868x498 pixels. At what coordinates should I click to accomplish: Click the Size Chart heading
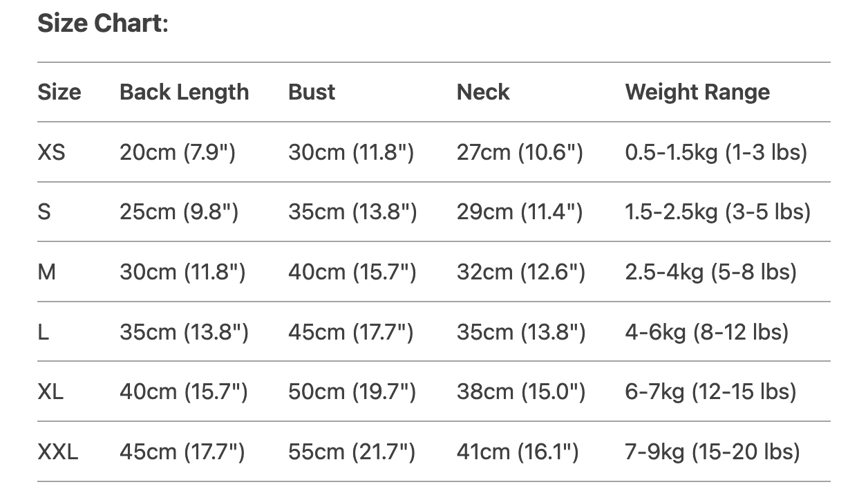(103, 24)
